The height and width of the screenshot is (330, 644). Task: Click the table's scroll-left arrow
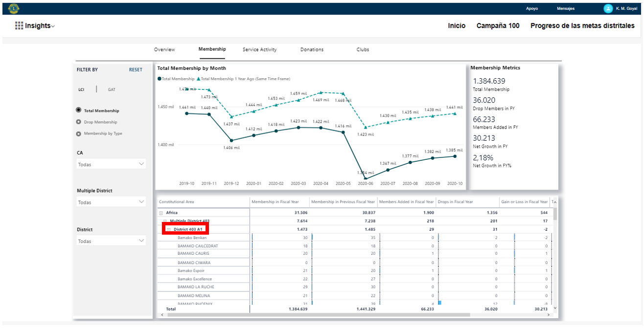click(x=162, y=315)
